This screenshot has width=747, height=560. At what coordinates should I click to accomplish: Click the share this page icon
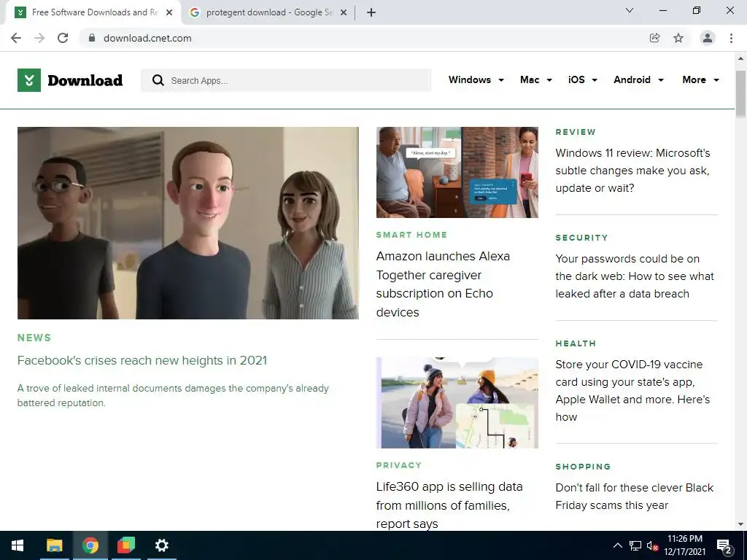[x=654, y=38]
